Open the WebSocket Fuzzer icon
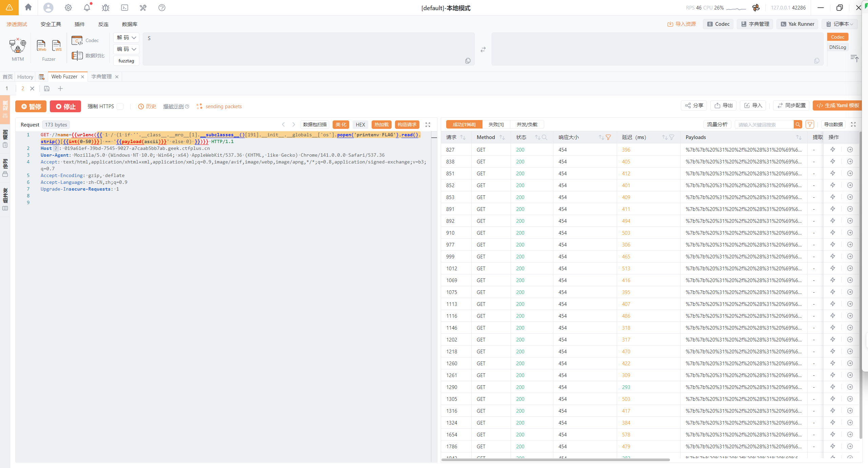 57,46
